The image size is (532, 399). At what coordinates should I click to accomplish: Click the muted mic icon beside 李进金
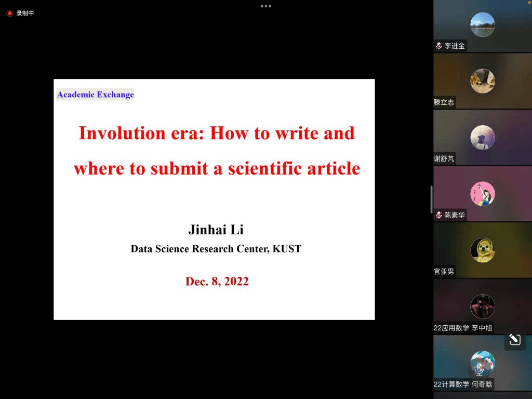tap(439, 46)
